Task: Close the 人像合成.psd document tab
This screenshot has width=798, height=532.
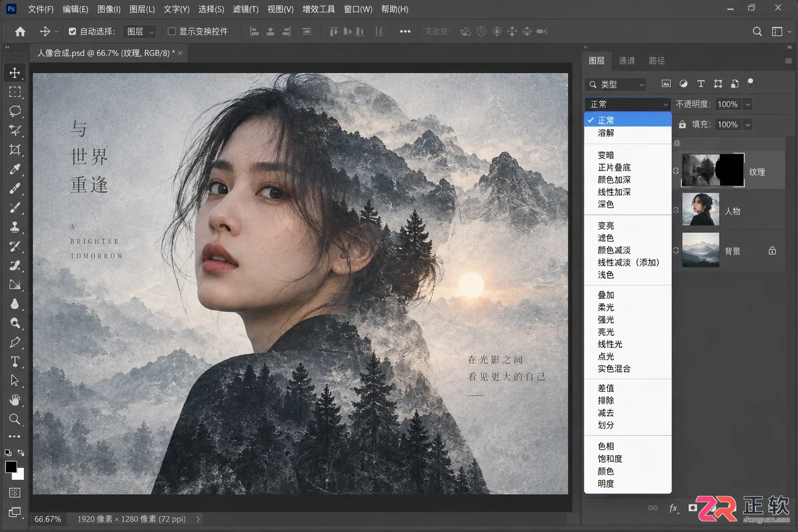Action: click(x=180, y=53)
